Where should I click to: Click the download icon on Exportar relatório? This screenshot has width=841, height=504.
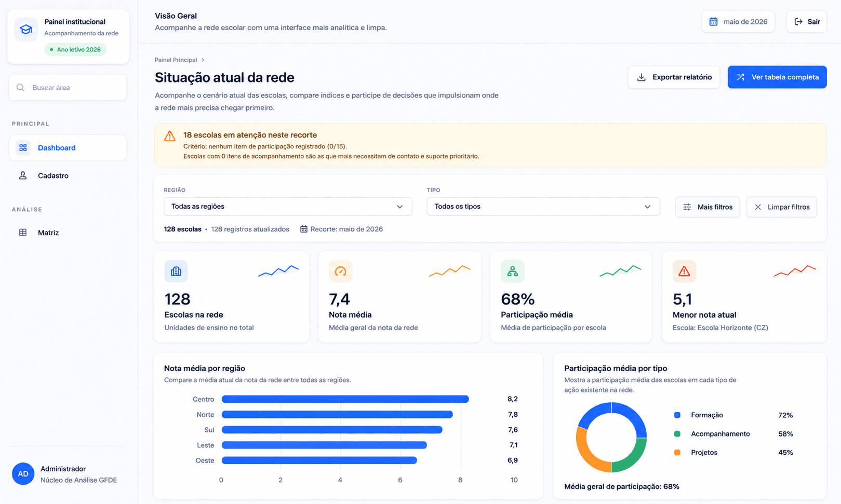click(642, 77)
